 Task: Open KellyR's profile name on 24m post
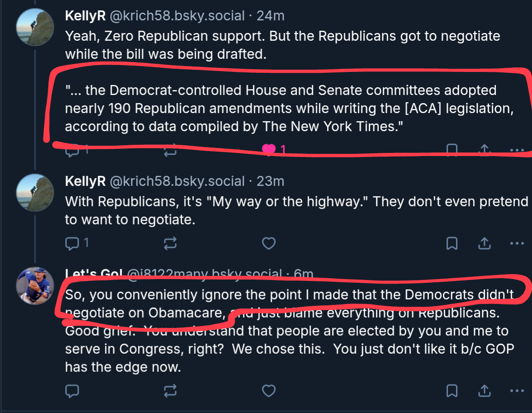(x=85, y=15)
